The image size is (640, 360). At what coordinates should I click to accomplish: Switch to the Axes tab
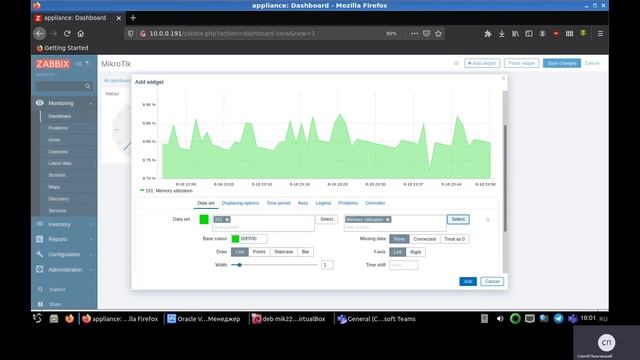click(303, 203)
